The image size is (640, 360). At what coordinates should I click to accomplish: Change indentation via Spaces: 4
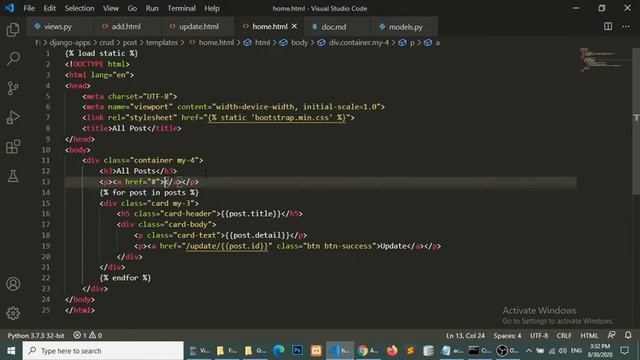click(x=507, y=336)
